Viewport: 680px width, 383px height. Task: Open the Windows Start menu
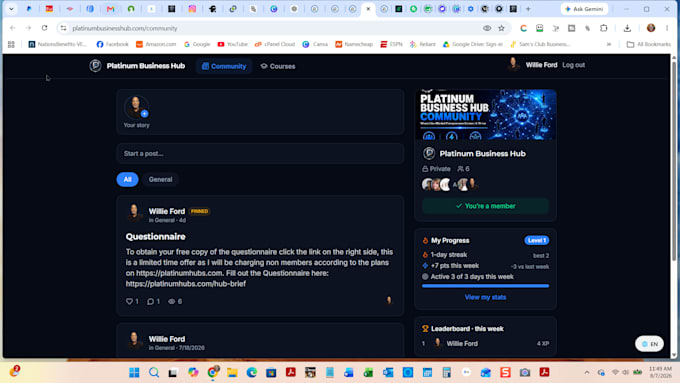click(x=134, y=372)
